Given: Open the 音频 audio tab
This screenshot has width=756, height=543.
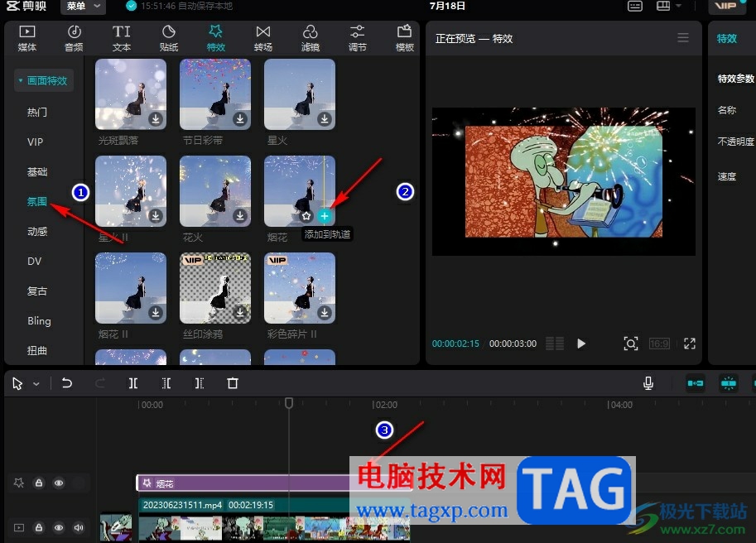Looking at the screenshot, I should [x=74, y=38].
